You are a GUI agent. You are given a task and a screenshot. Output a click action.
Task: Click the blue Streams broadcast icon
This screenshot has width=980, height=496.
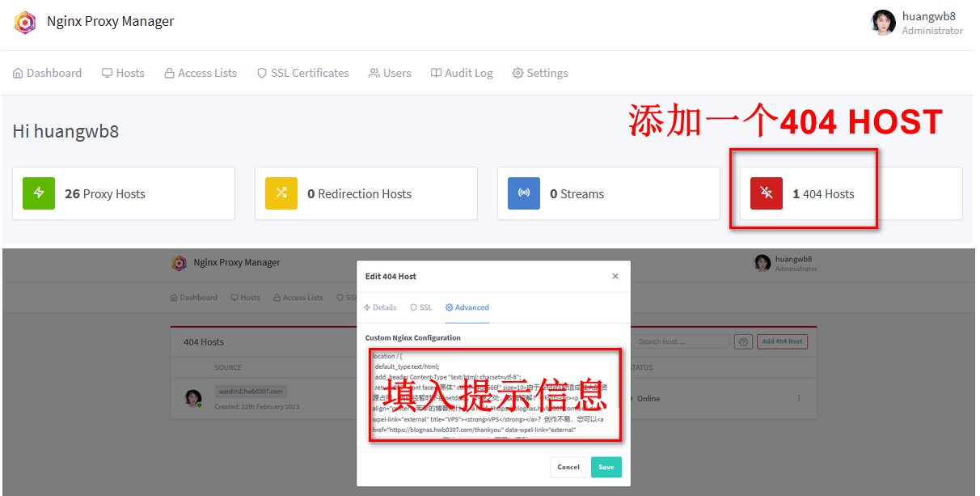click(x=524, y=193)
